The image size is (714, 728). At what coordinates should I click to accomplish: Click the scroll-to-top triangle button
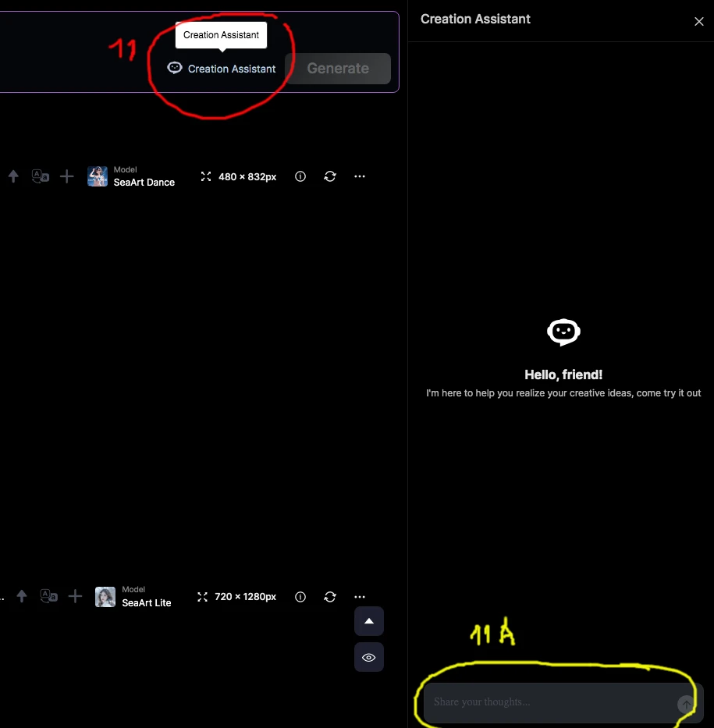(x=369, y=621)
